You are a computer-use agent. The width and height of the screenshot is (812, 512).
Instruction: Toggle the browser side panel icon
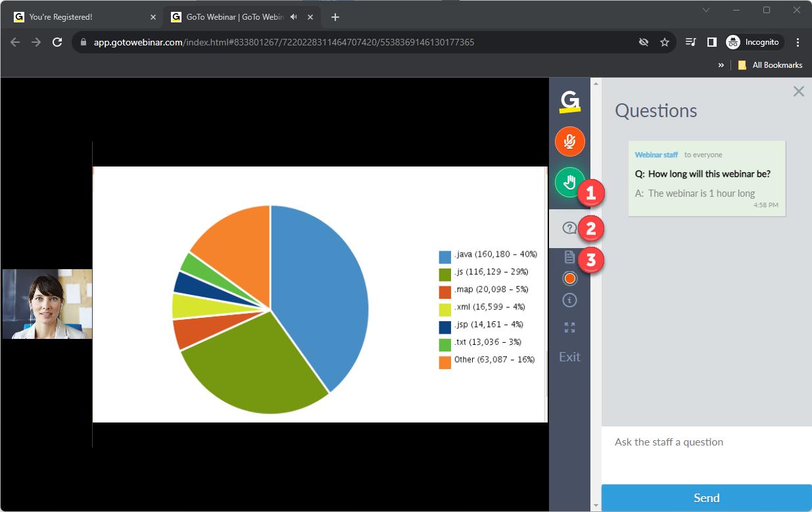[x=711, y=42]
